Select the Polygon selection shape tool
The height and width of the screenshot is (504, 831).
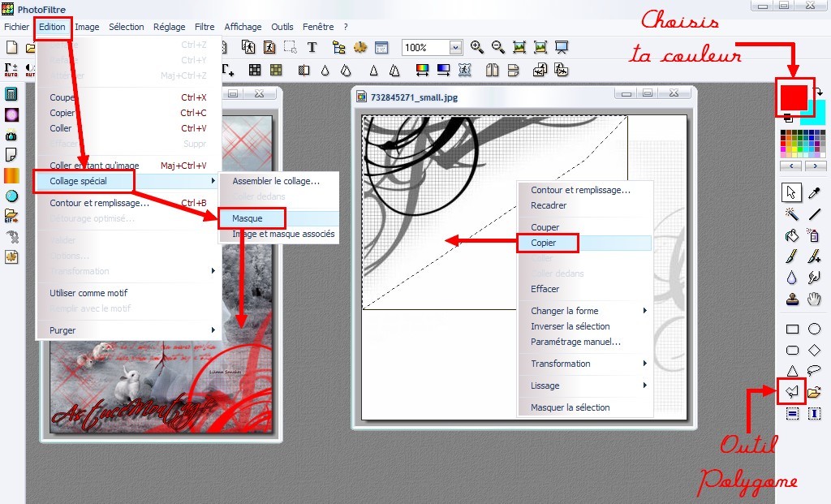pyautogui.click(x=792, y=392)
